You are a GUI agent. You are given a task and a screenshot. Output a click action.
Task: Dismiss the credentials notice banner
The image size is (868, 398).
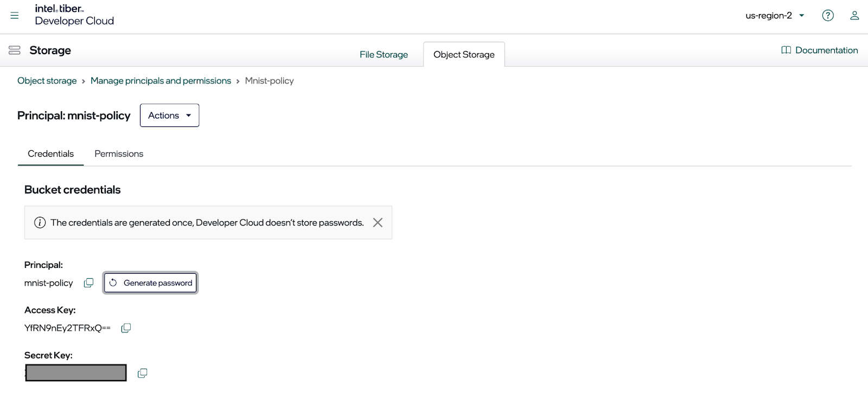(378, 222)
